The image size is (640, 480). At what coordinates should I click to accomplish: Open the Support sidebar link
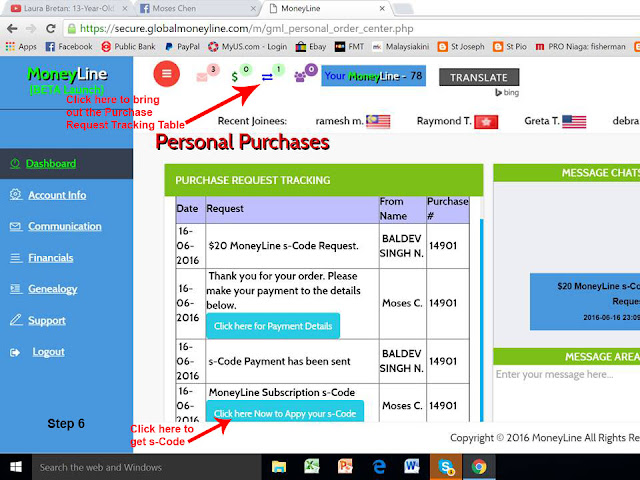pos(47,320)
